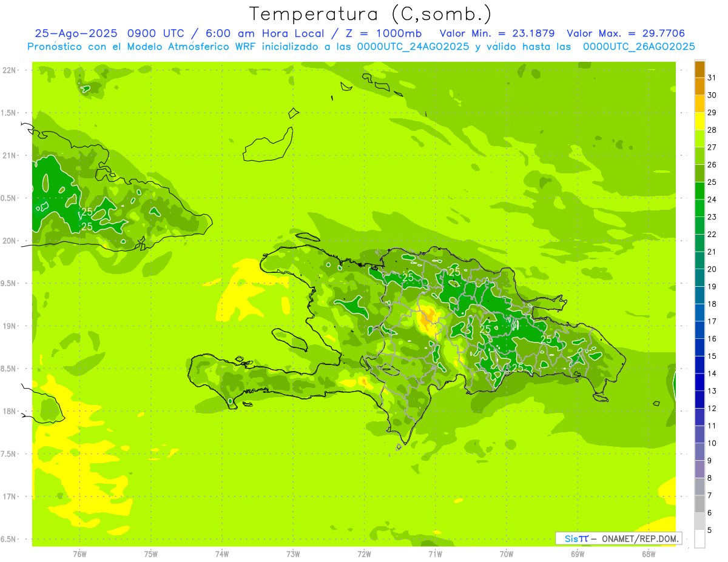Screen dimensions: 728x562
Task: Pick the gray legend swatch between 6 and 7
Action: [x=699, y=504]
